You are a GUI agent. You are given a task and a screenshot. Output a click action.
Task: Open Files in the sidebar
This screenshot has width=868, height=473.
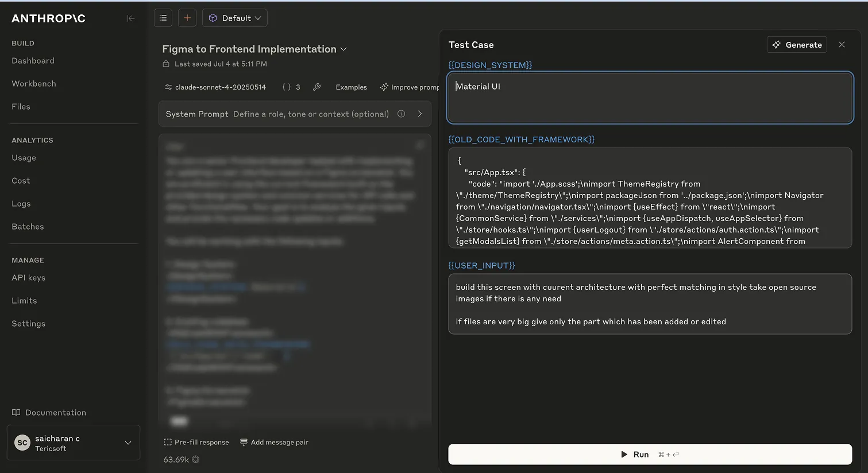click(21, 107)
